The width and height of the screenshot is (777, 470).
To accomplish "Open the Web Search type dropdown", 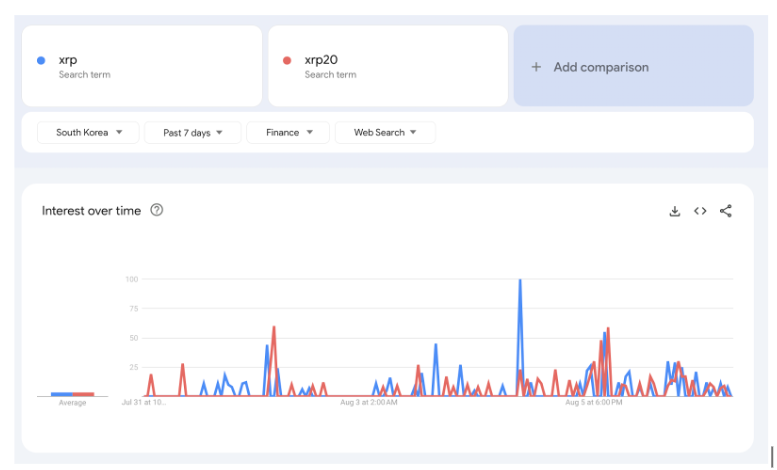I will [x=385, y=132].
